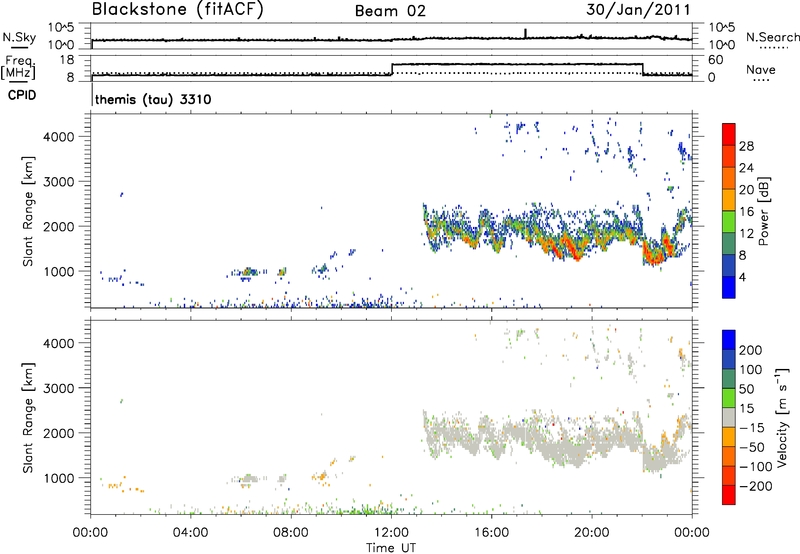Viewport: 800px width, 554px height.
Task: Click the red -200 velocity color band
Action: pos(729,495)
